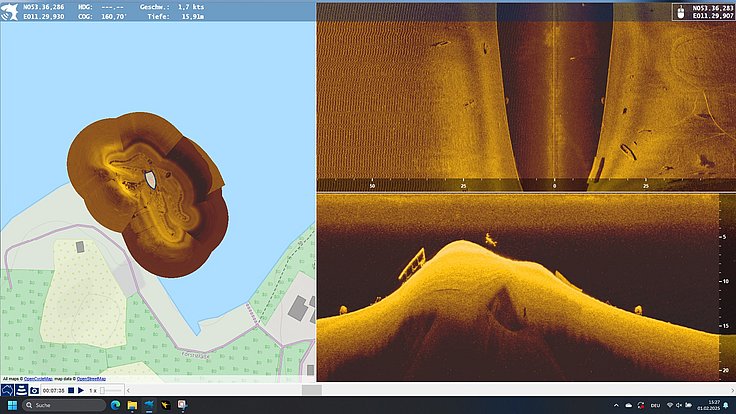Toggle the sonar view icon beside the map button

pyautogui.click(x=21, y=390)
